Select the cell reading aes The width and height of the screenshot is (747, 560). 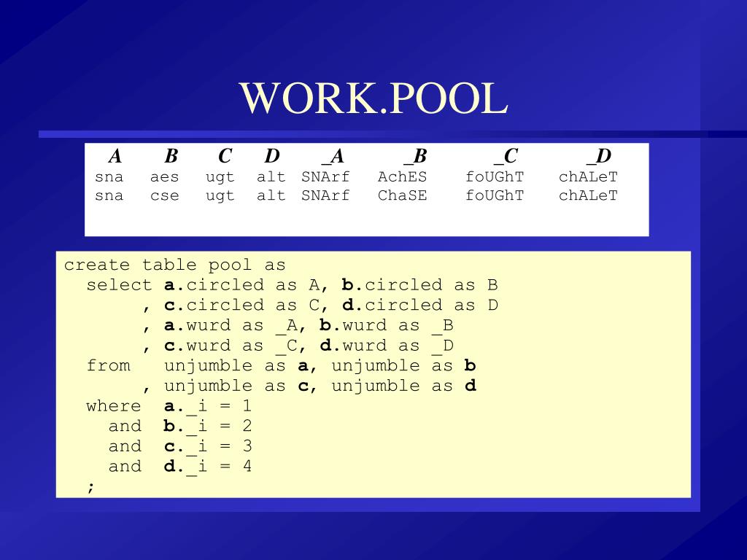tap(164, 177)
